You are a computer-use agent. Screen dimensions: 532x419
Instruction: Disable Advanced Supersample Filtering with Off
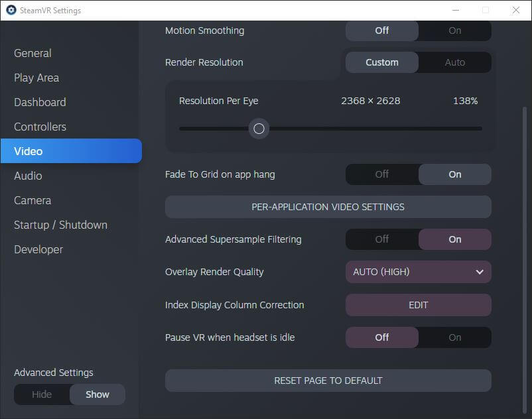[382, 239]
